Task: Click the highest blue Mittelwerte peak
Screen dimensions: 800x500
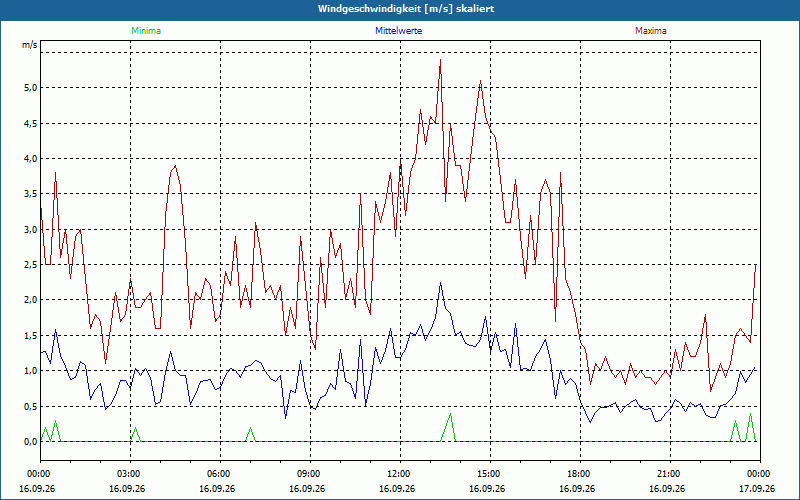Action: click(440, 283)
